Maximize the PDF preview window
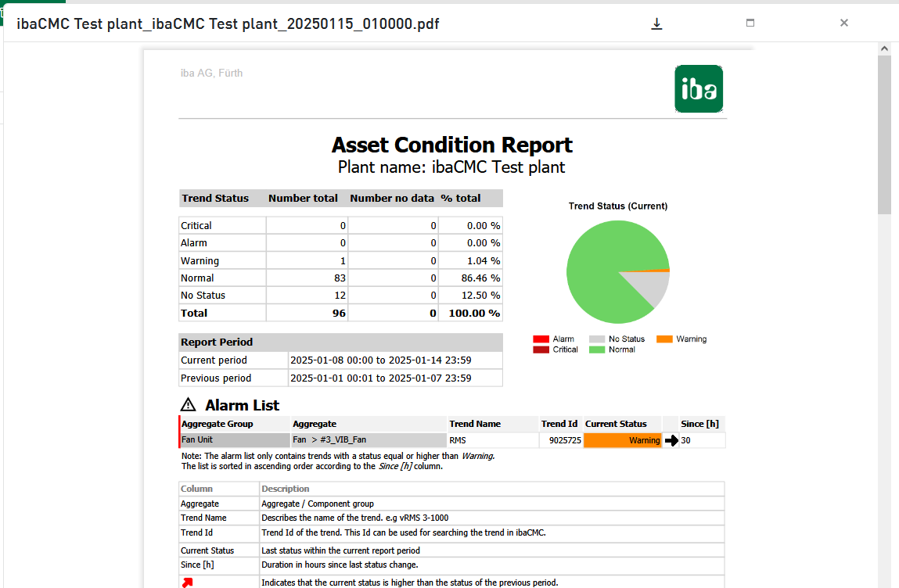 click(750, 23)
